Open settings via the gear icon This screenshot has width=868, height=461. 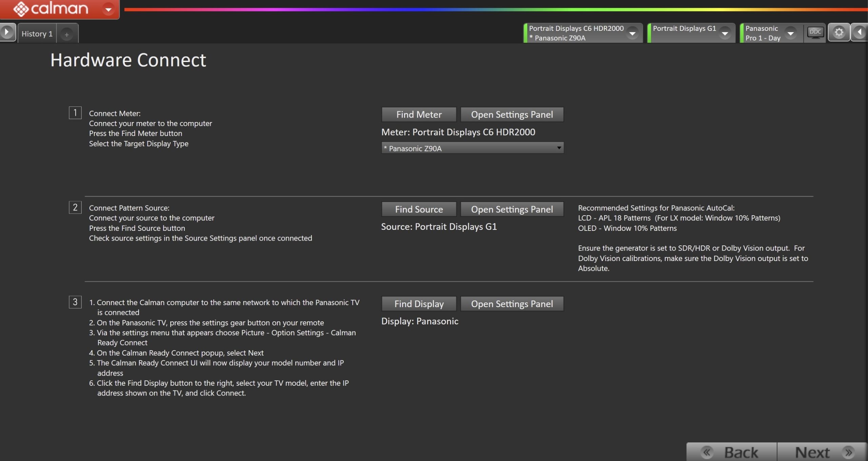click(839, 32)
